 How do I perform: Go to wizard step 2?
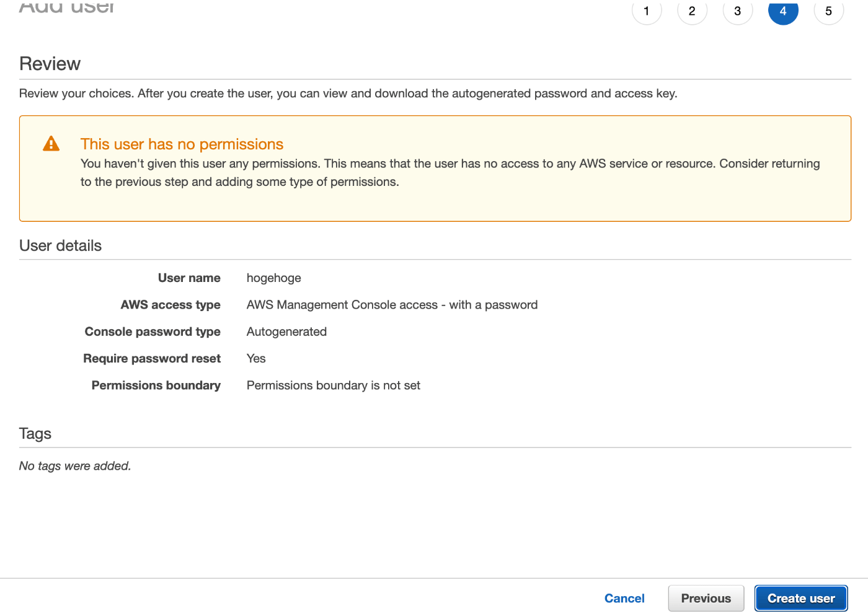pyautogui.click(x=692, y=11)
